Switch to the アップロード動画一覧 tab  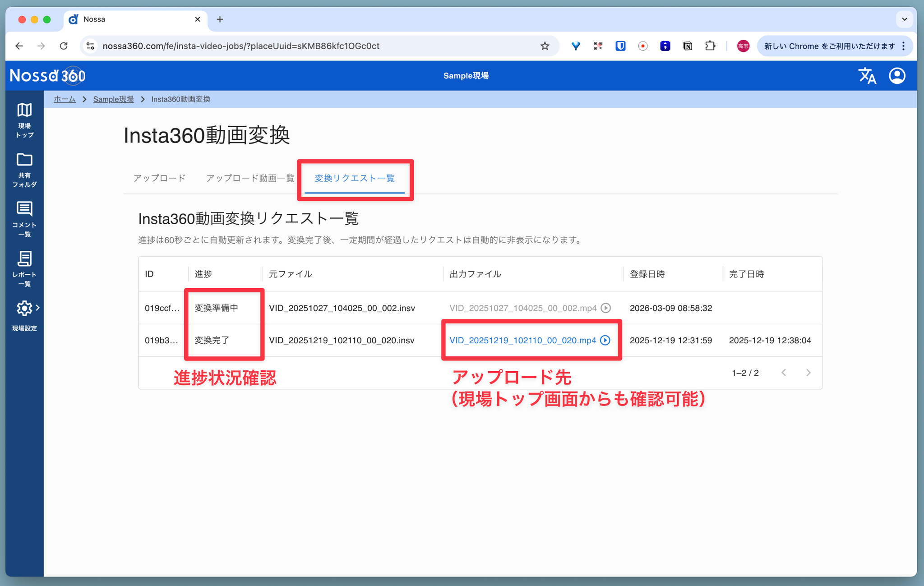(x=250, y=178)
